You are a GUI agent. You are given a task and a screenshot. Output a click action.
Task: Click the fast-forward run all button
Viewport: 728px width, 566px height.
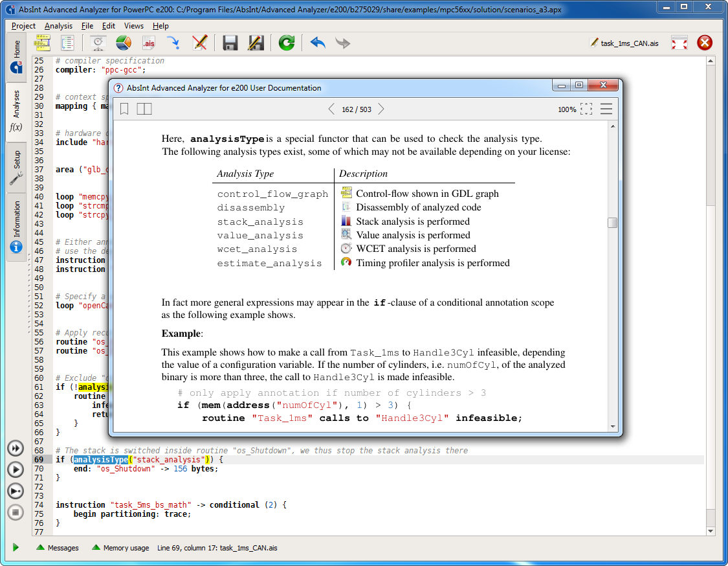tap(16, 448)
